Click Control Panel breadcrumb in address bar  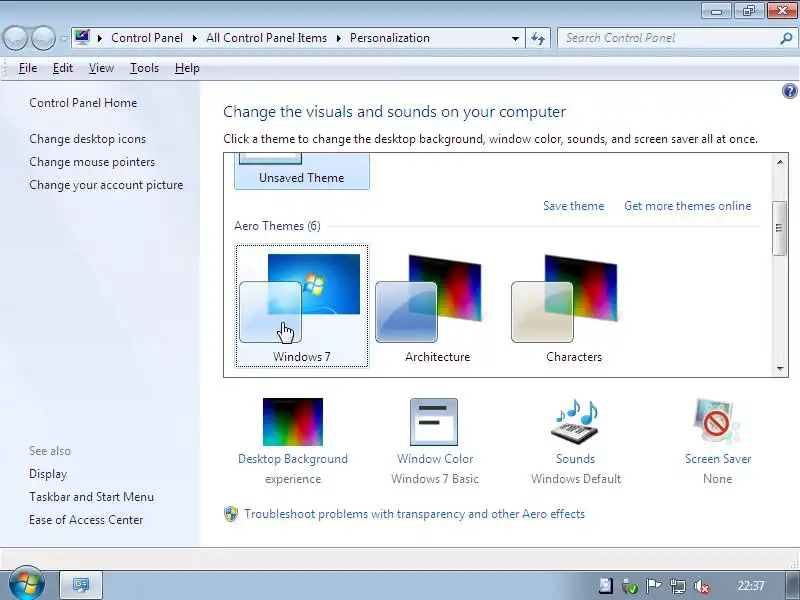tap(147, 38)
